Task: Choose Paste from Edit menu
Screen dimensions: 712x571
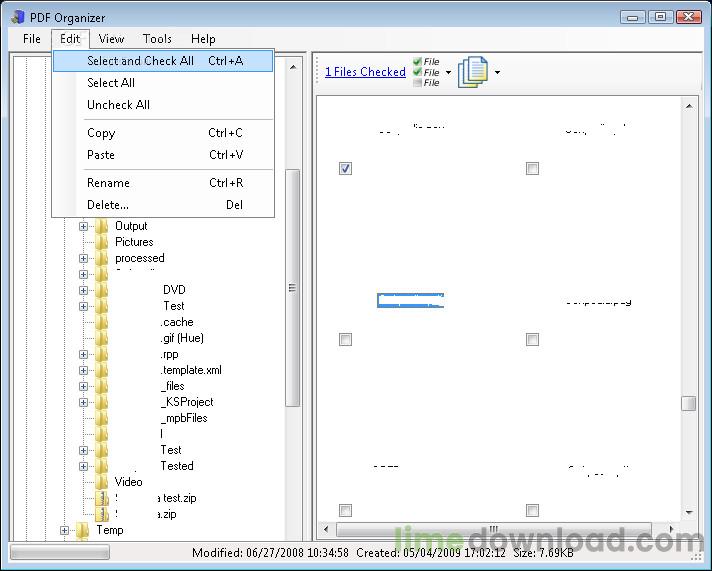Action: pos(163,155)
